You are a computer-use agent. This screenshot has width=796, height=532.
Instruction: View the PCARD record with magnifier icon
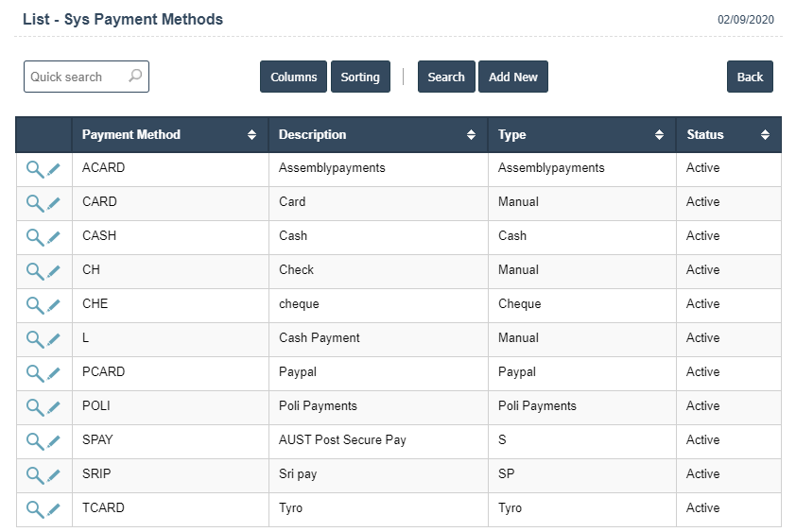pyautogui.click(x=34, y=373)
